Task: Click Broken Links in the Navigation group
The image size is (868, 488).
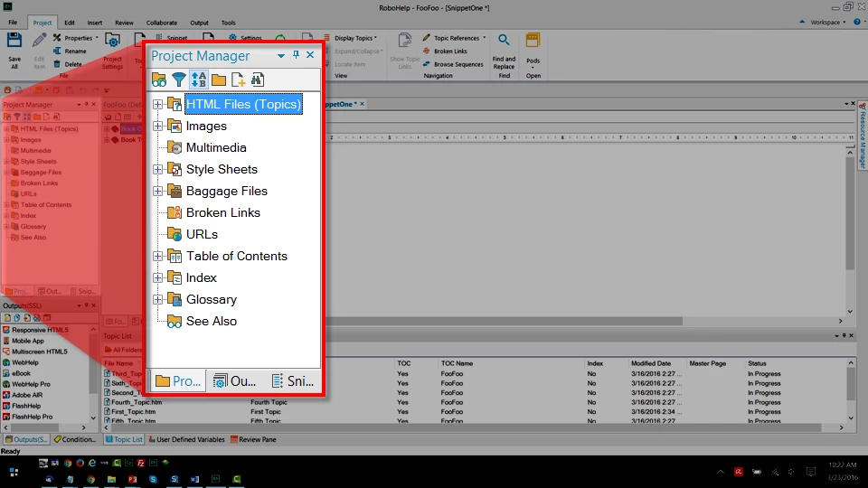Action: [445, 51]
